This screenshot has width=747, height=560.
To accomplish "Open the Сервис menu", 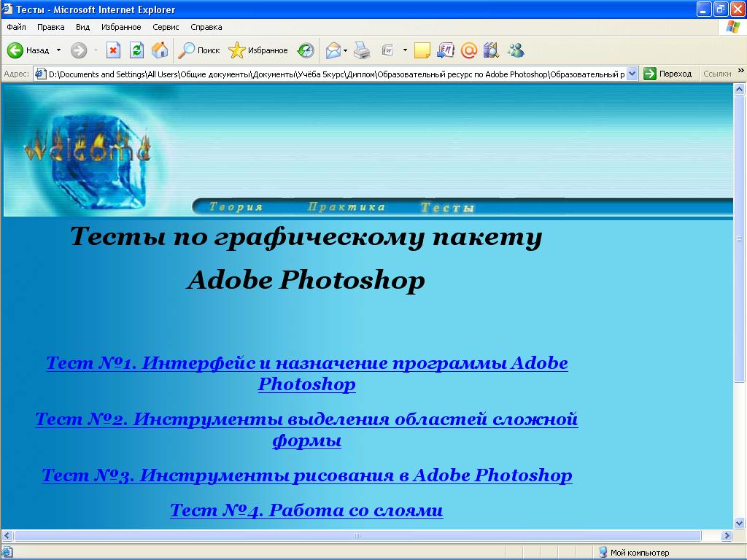I will (166, 27).
